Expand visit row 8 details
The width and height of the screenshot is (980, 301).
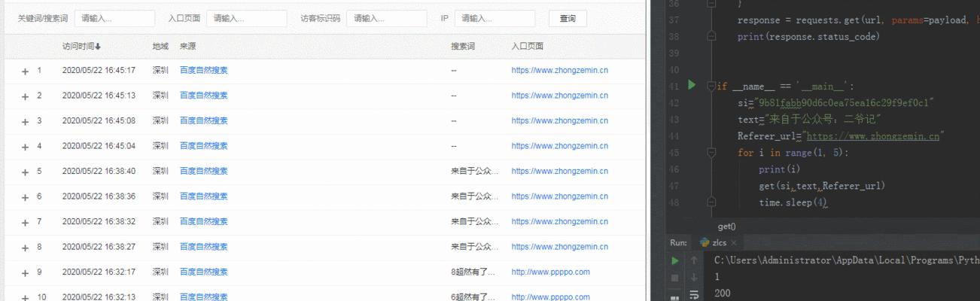(25, 247)
